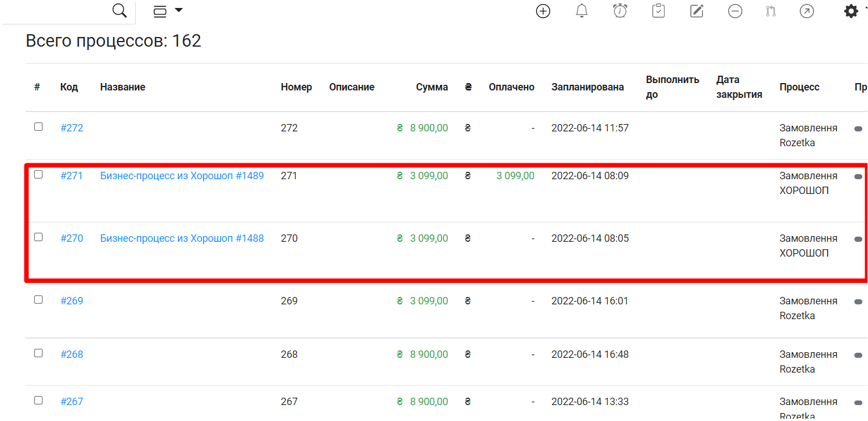The width and height of the screenshot is (868, 421).
Task: Click status pill in row #270
Action: [858, 240]
